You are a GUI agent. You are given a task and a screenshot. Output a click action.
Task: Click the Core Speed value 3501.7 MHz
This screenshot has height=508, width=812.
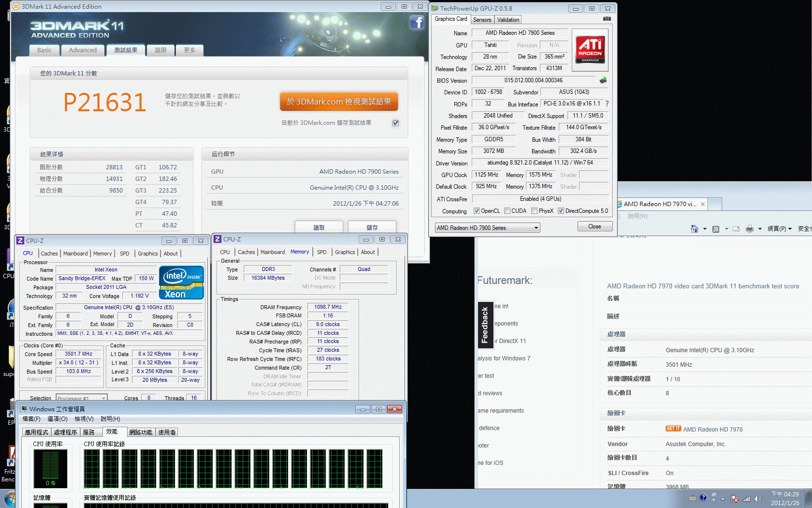tap(79, 354)
